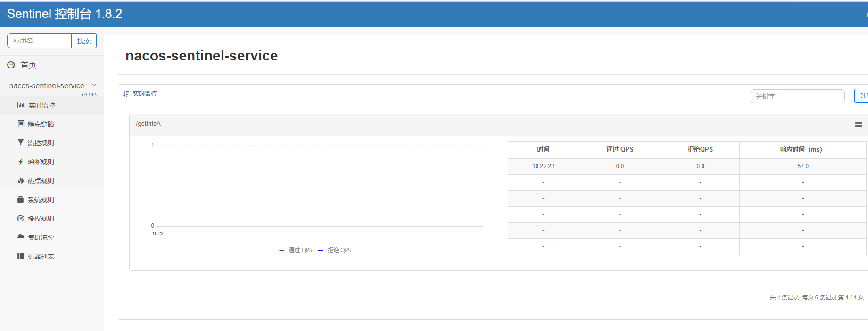Click the lightning bolt icon for 熔断规则
The height and width of the screenshot is (331, 868).
21,161
